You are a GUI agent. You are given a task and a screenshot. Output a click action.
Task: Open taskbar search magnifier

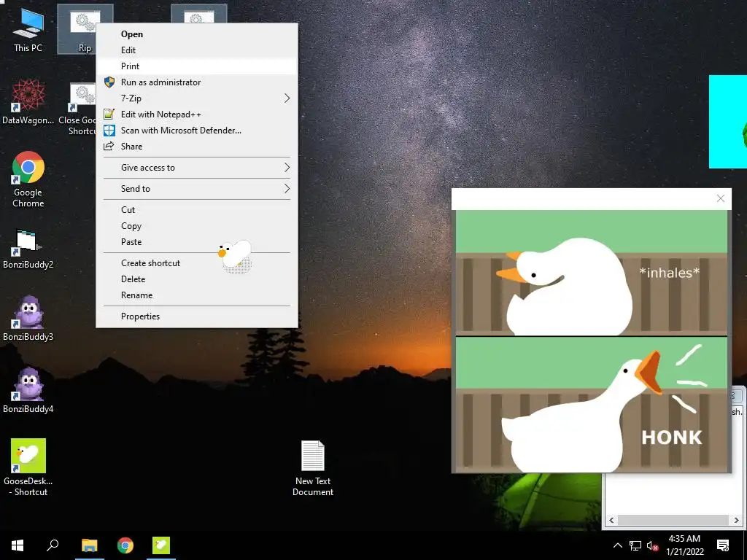pos(53,545)
